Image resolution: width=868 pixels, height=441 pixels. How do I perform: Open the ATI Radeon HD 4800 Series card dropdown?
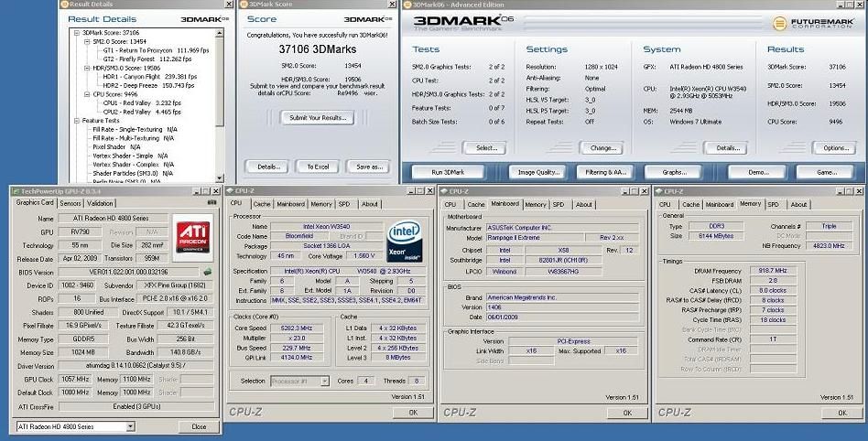(x=130, y=426)
